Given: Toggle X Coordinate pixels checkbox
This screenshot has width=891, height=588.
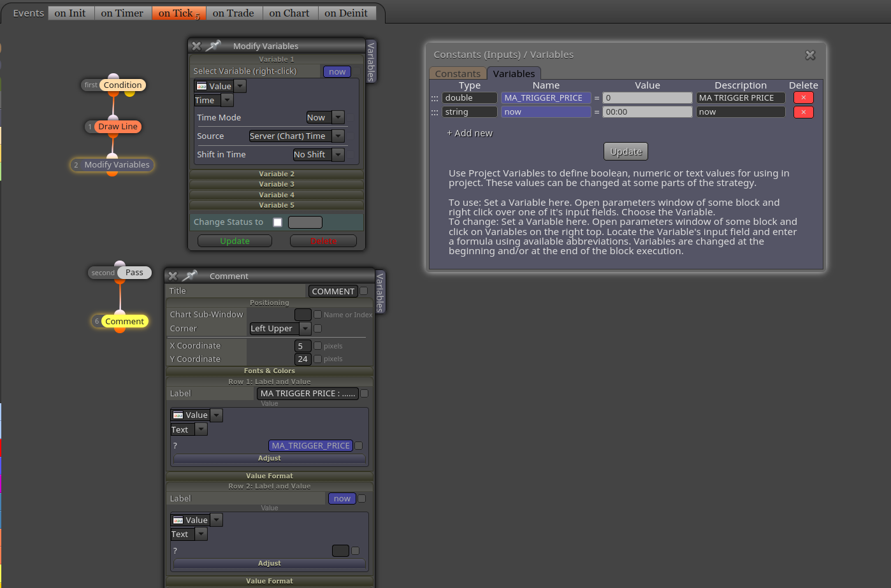Looking at the screenshot, I should 317,346.
